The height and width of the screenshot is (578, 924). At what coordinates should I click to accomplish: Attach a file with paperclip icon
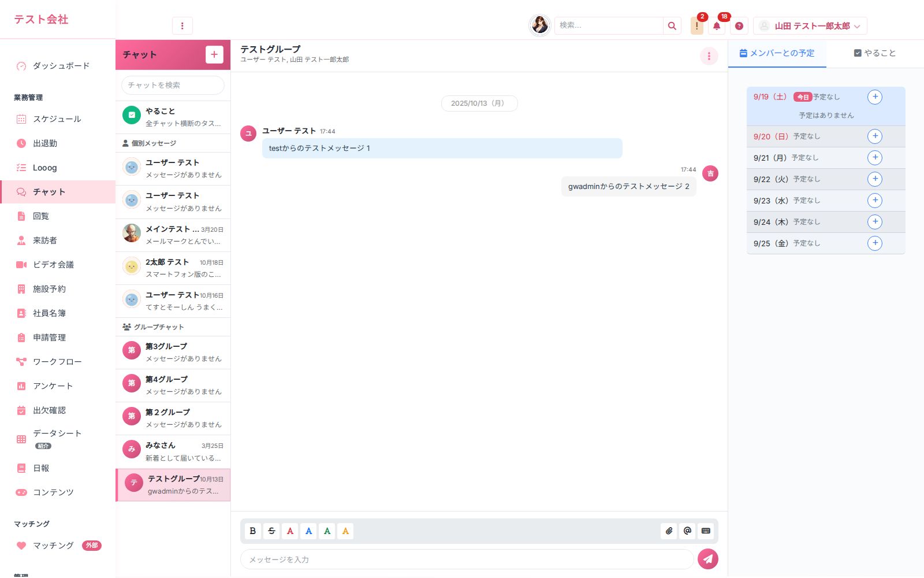click(x=669, y=531)
